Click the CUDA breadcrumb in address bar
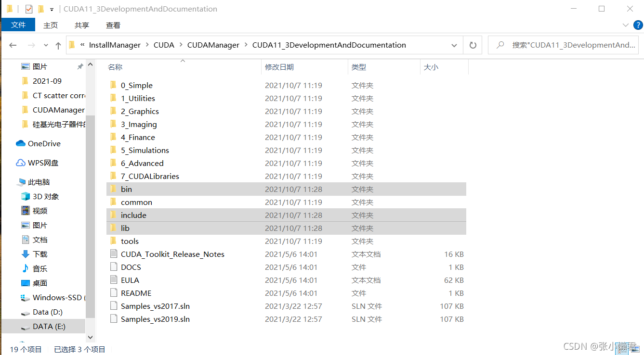This screenshot has width=644, height=355. [x=164, y=45]
